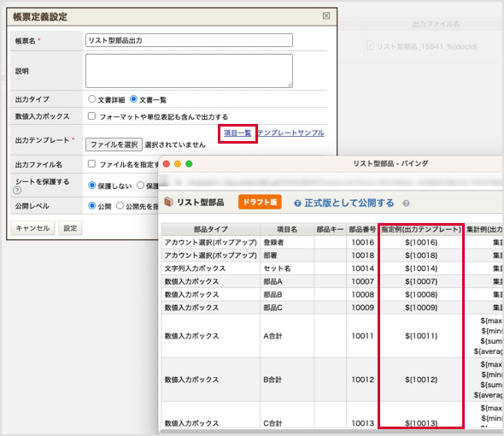This screenshot has width=504, height=436.
Task: Click the part number 10016 cell
Action: [362, 242]
